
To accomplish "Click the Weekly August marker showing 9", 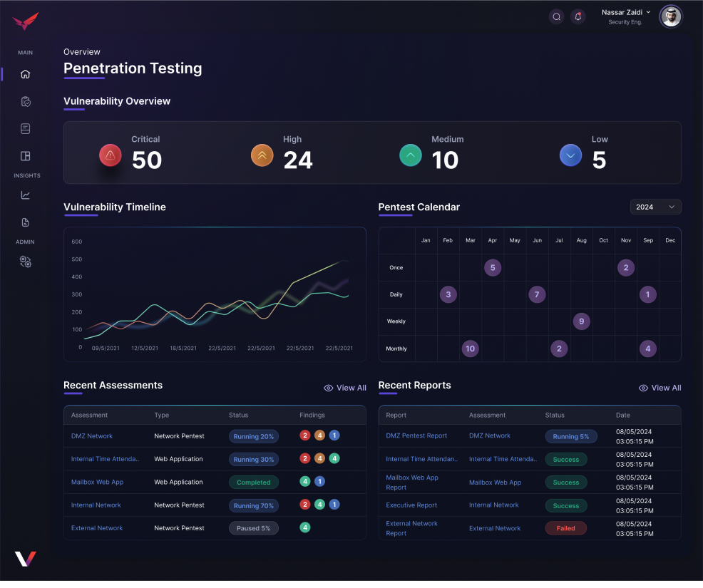I will [x=581, y=321].
